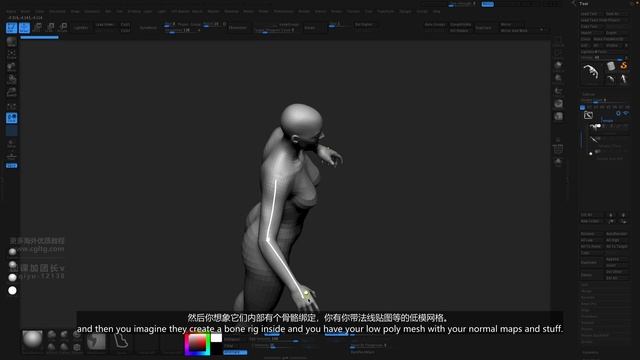Click the highlighted blue icon on left shelf

tap(11, 118)
